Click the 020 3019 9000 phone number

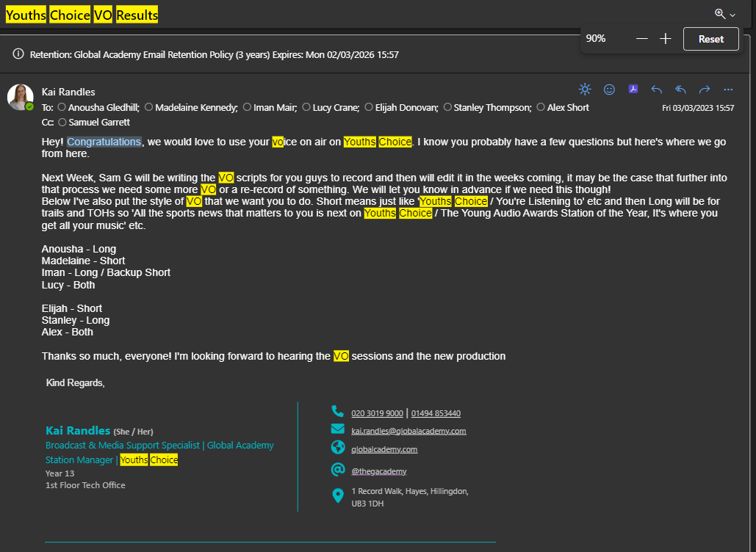click(377, 413)
